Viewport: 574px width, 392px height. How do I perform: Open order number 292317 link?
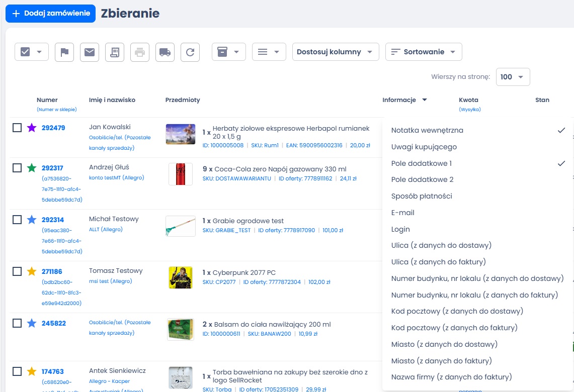(x=52, y=168)
